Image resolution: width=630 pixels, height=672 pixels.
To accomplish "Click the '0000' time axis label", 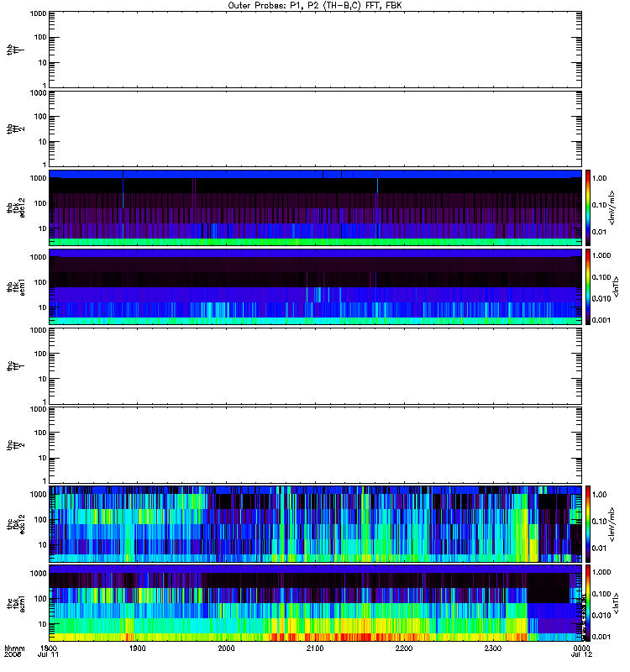I will (x=581, y=648).
